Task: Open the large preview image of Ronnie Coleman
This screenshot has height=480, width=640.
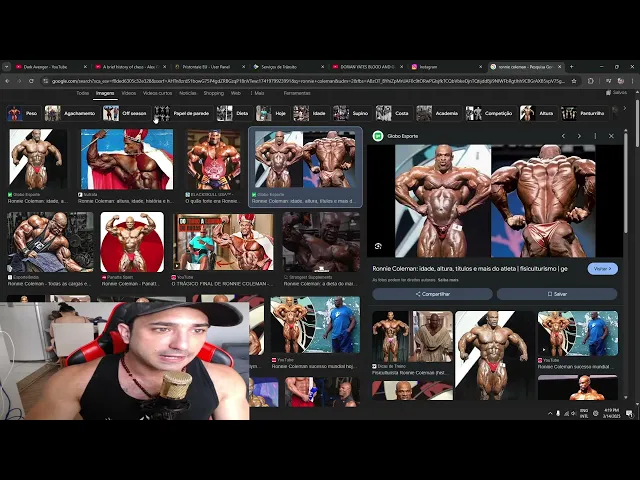Action: (495, 201)
